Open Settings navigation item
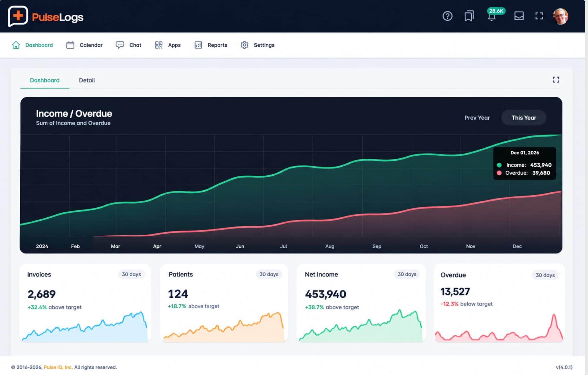 257,45
